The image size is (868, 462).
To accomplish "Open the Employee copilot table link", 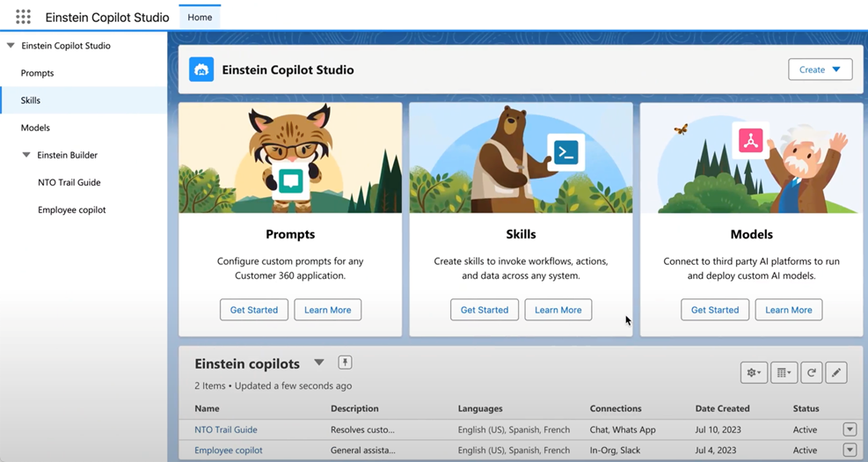I will [228, 451].
